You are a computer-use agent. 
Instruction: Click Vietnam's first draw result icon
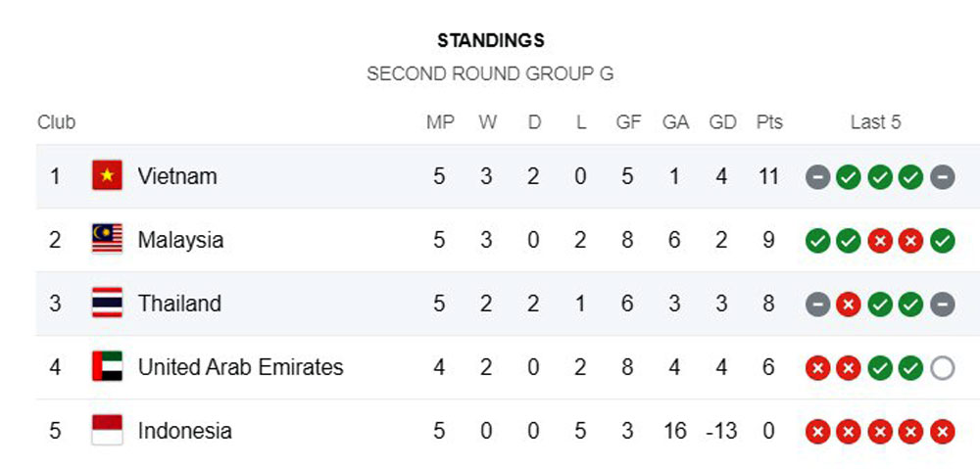[817, 177]
